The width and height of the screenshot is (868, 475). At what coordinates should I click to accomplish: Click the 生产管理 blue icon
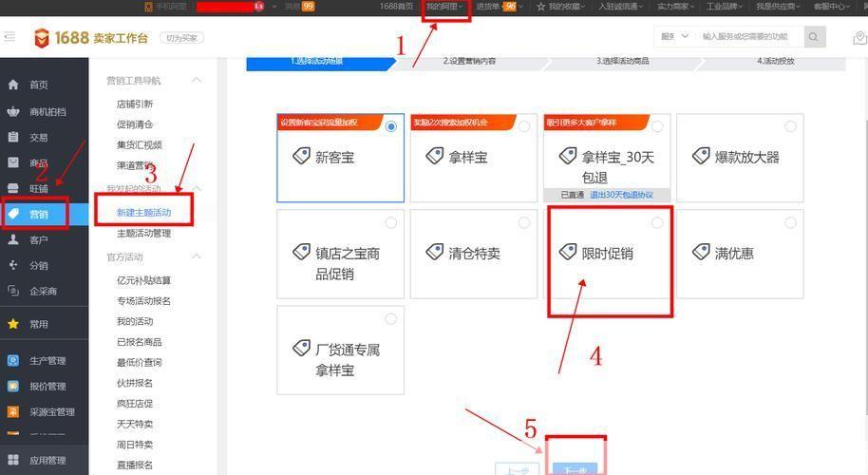point(13,360)
